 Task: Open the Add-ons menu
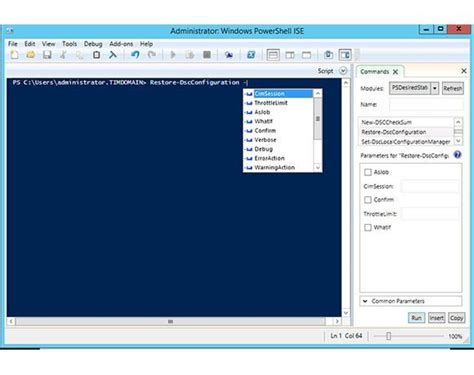pos(121,44)
